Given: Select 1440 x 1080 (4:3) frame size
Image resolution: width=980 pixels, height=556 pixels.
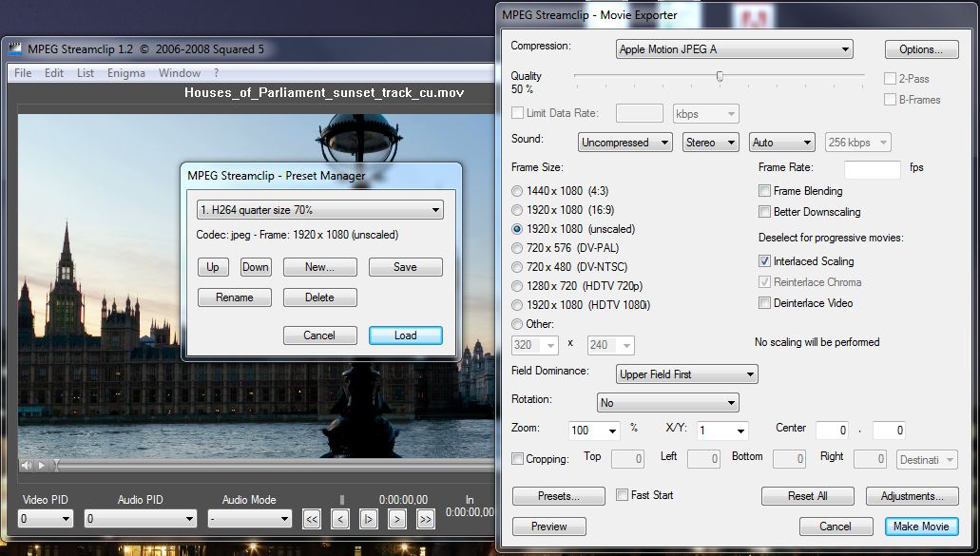Looking at the screenshot, I should tap(517, 191).
